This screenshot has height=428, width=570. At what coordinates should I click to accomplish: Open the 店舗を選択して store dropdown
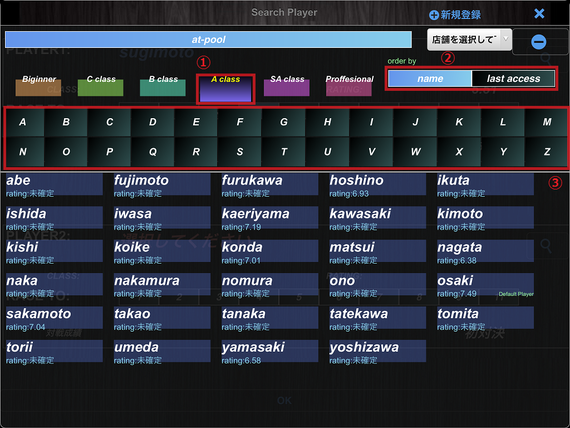[469, 40]
